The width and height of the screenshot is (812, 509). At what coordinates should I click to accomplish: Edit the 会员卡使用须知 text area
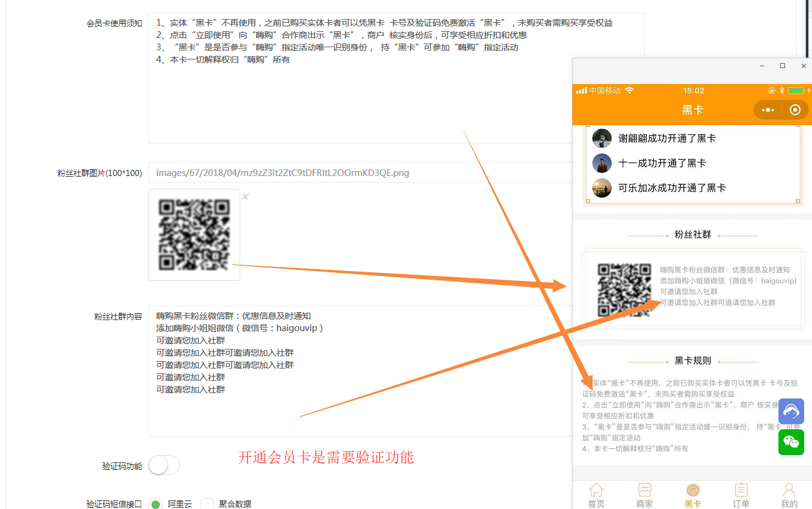396,78
